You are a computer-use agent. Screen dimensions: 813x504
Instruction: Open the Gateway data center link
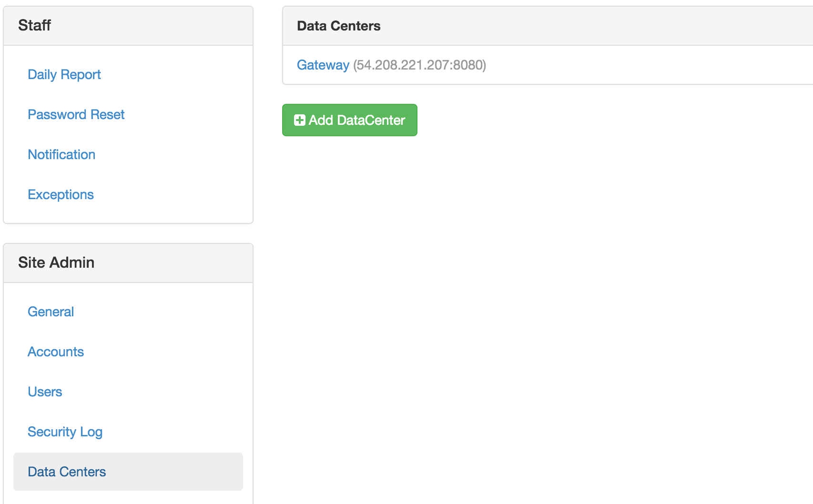click(323, 65)
